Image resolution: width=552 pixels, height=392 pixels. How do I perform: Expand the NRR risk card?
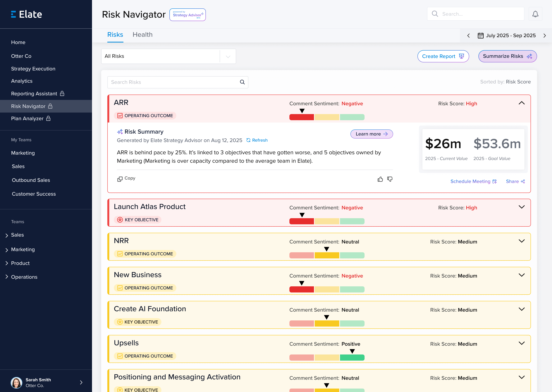tap(522, 241)
